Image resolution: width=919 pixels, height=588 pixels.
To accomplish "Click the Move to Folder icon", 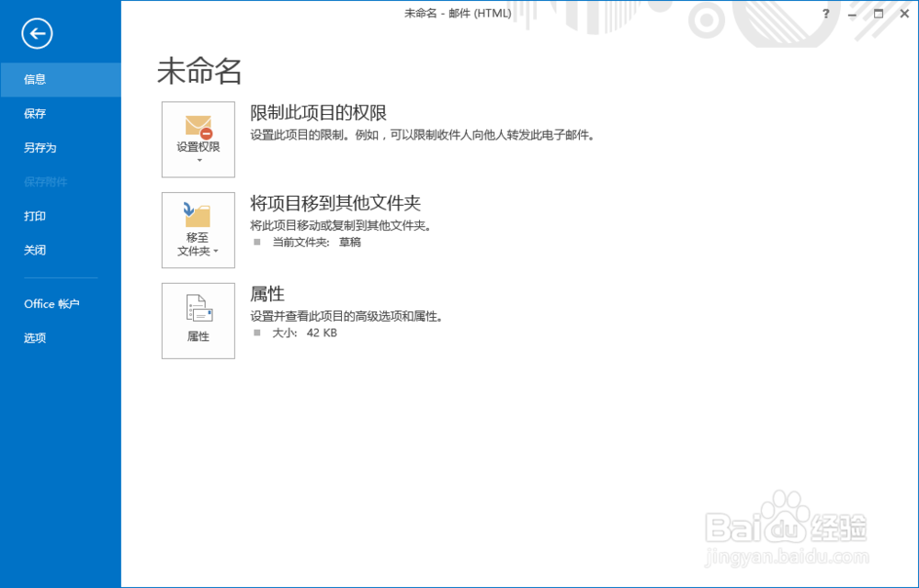I will coord(198,217).
